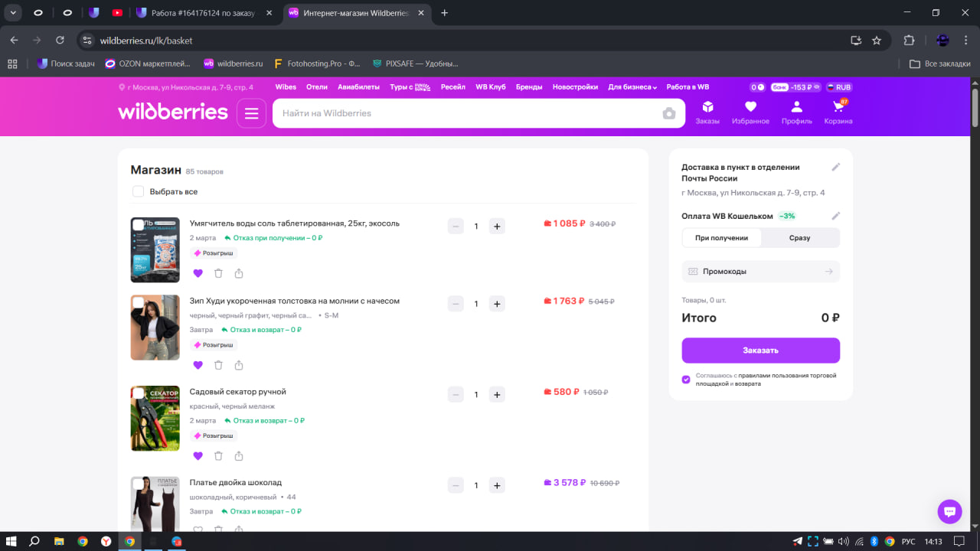Share the Умягчитель воды item
Screen dimensions: 980x551
(239, 273)
